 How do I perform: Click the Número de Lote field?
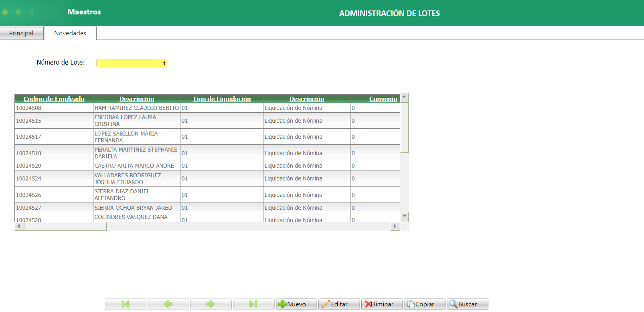point(132,63)
